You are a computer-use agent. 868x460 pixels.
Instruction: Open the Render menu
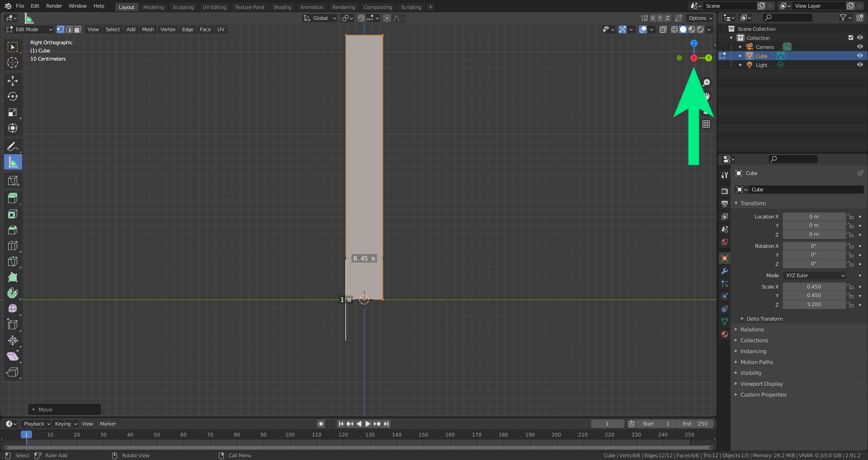[x=54, y=6]
